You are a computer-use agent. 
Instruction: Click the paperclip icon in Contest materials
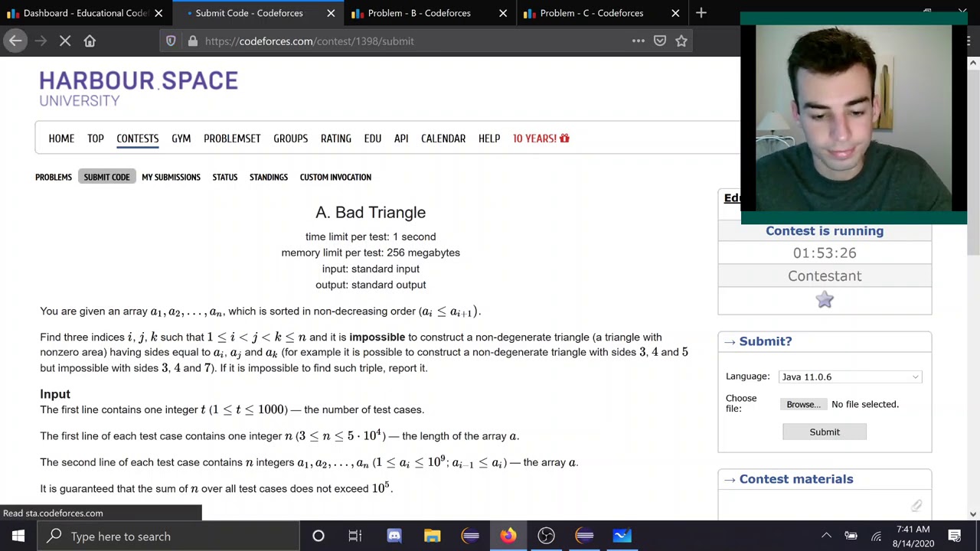pos(916,505)
